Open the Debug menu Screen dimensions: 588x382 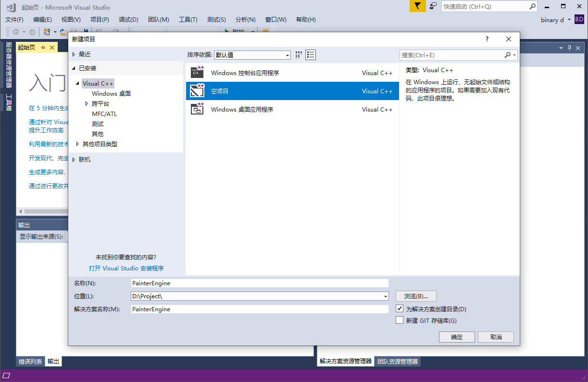[x=128, y=20]
